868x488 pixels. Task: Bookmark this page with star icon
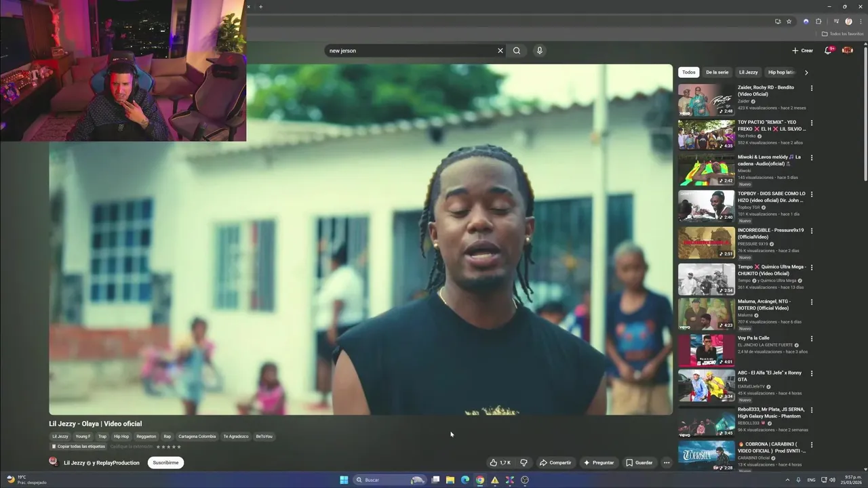pyautogui.click(x=789, y=22)
